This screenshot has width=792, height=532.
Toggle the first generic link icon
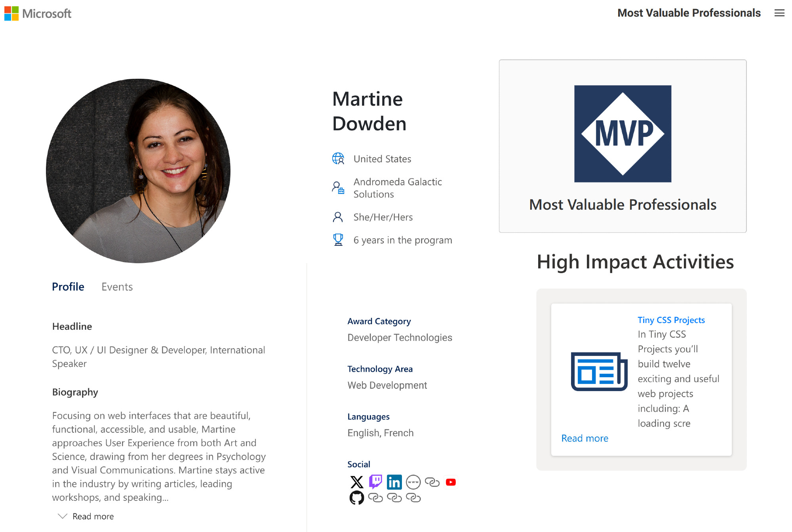[x=432, y=481]
